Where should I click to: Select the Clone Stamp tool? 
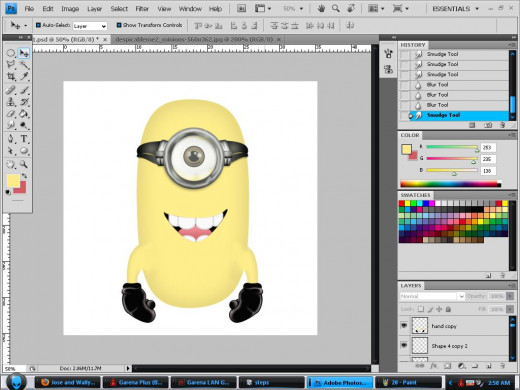point(11,102)
